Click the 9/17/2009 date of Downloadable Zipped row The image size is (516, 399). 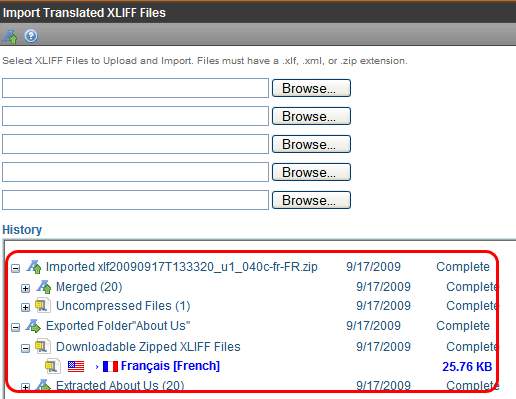pos(383,347)
